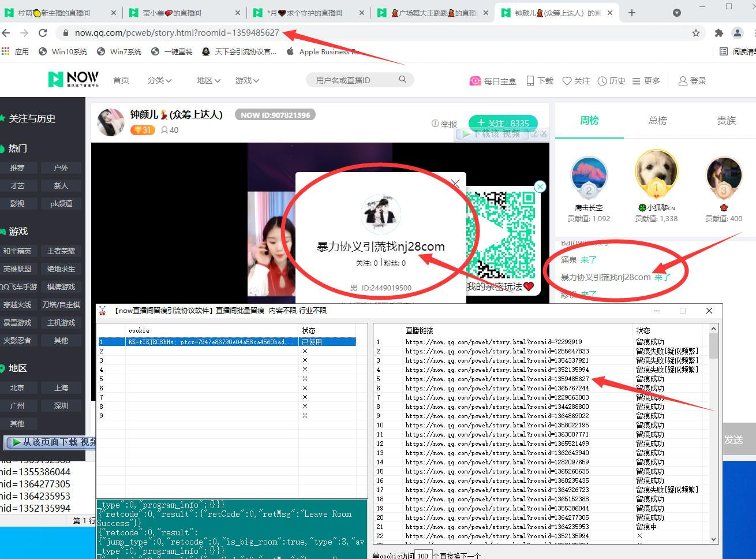
Task: Select 户外 category in the sidebar
Action: [61, 167]
